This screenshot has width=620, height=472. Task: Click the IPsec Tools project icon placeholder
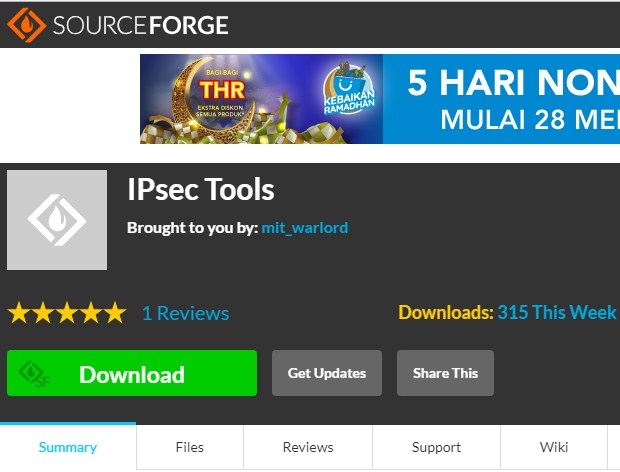57,220
